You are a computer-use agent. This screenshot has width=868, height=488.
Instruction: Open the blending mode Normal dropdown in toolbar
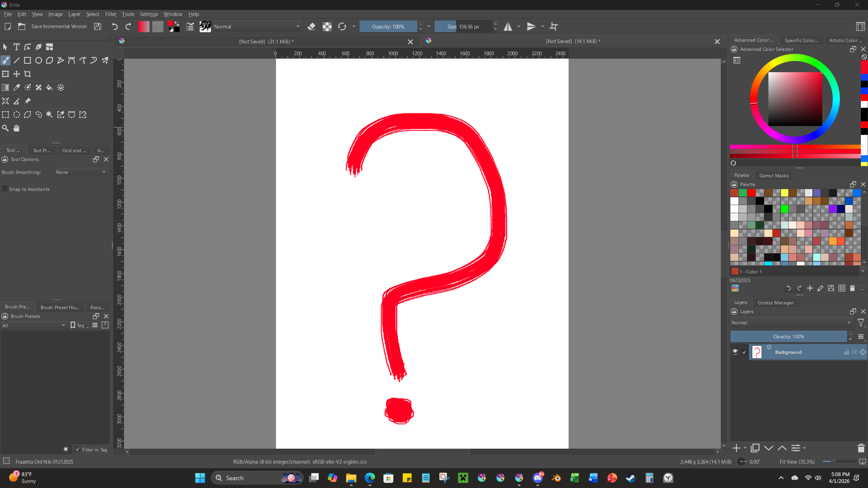(x=257, y=26)
